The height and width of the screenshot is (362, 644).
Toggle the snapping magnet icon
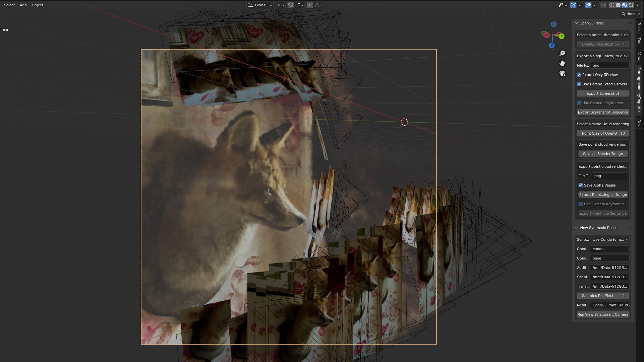[x=291, y=5]
